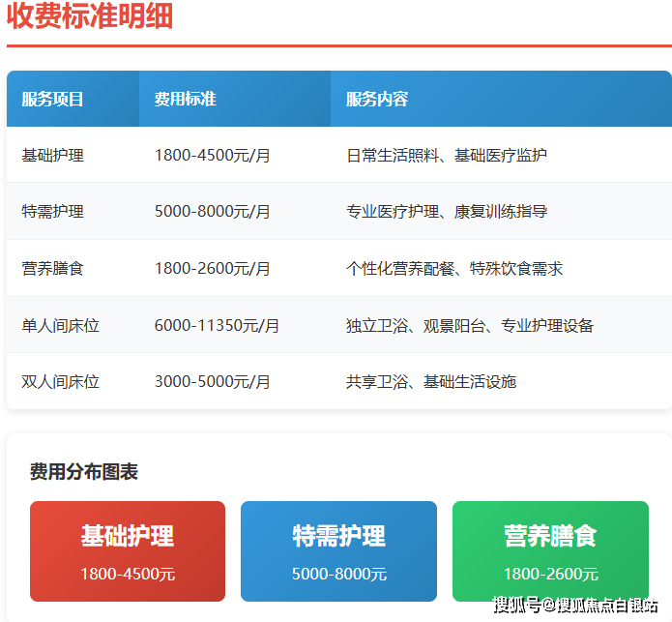The image size is (672, 622).
Task: Click the 服务内容 column header
Action: (377, 99)
